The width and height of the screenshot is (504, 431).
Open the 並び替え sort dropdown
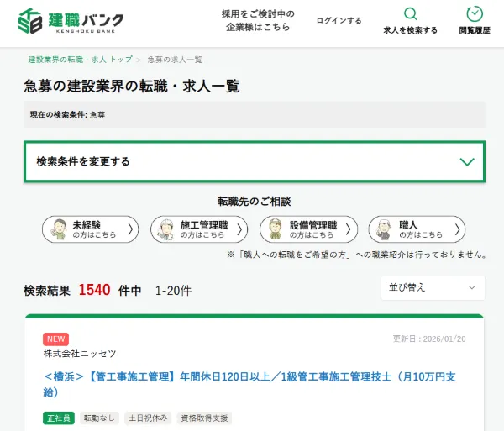point(433,287)
